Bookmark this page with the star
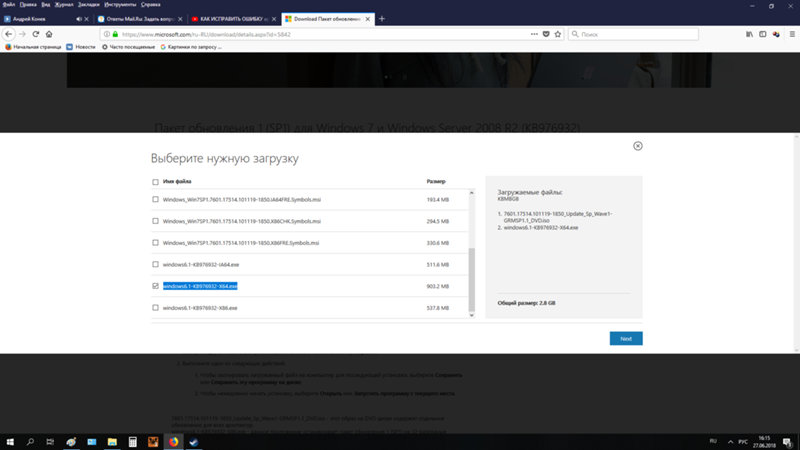800x450 pixels. point(558,34)
